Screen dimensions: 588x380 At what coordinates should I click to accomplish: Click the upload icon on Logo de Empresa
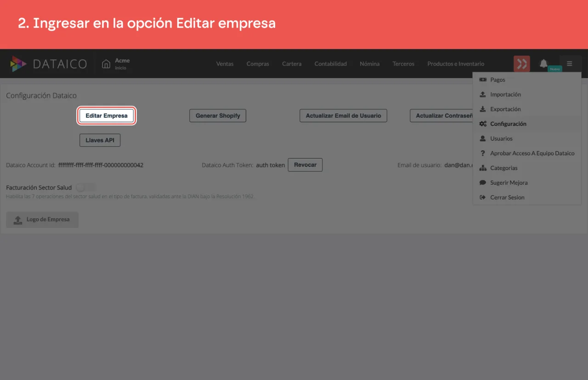[x=18, y=220]
